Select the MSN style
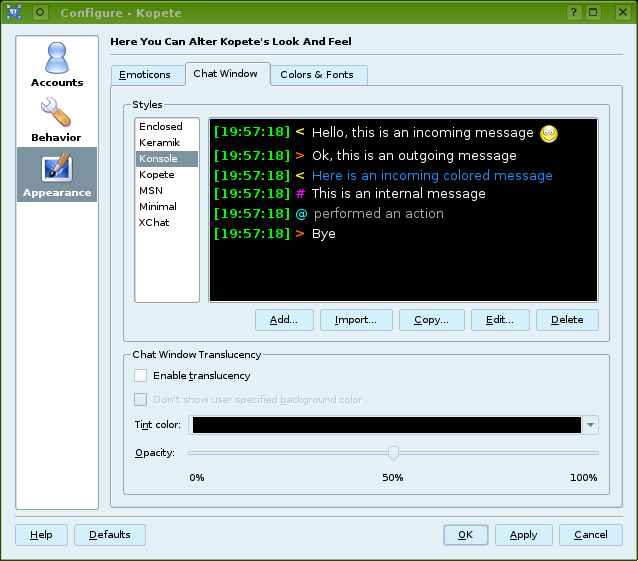Screen dimensions: 638x561 point(167,190)
